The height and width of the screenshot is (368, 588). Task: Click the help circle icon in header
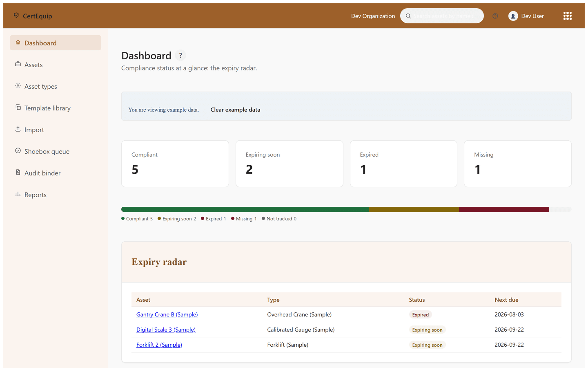[x=495, y=16]
